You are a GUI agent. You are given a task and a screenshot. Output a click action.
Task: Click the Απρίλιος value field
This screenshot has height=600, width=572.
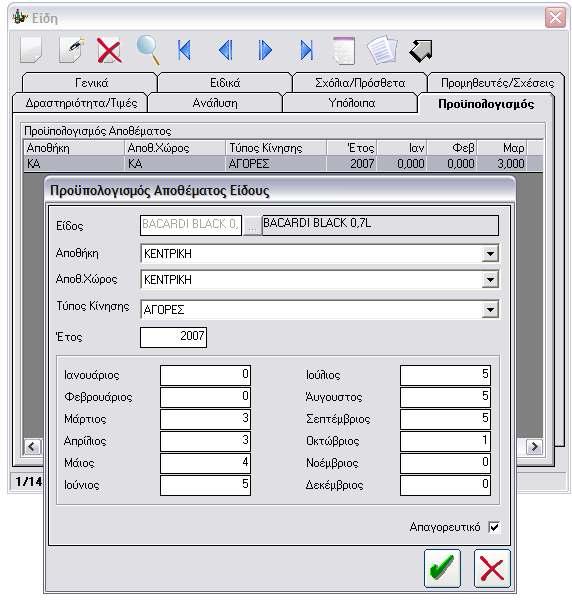205,441
